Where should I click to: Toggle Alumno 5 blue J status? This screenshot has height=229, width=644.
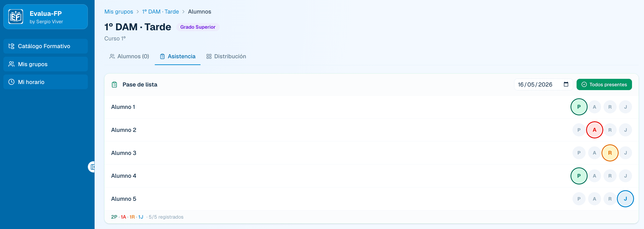(x=625, y=199)
